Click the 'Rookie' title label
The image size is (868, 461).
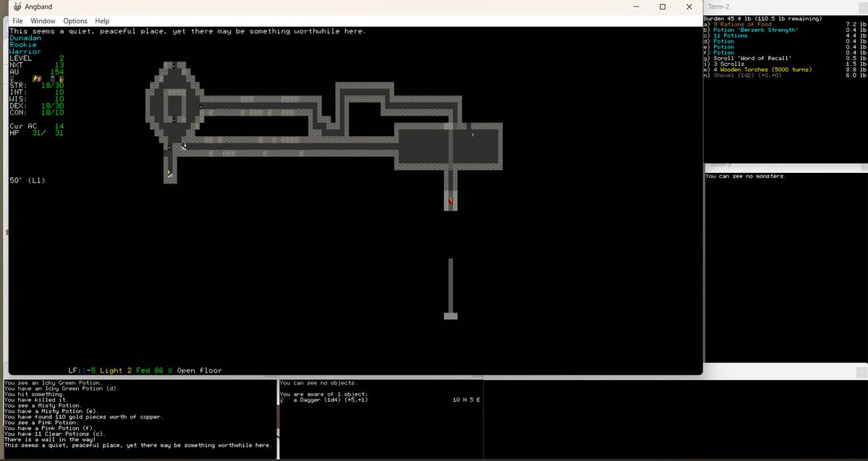click(23, 45)
